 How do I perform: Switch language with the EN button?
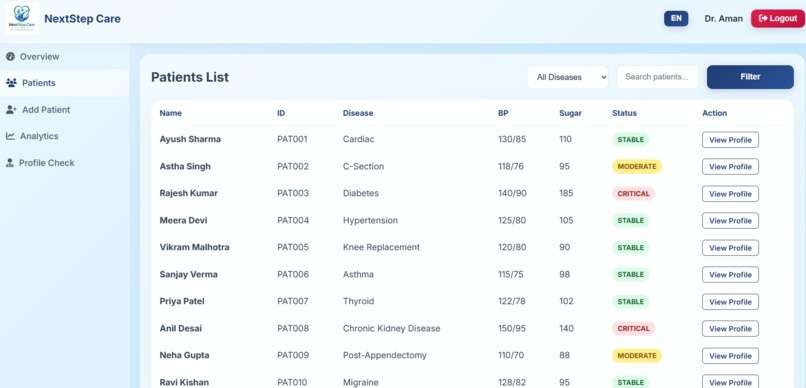coord(676,19)
